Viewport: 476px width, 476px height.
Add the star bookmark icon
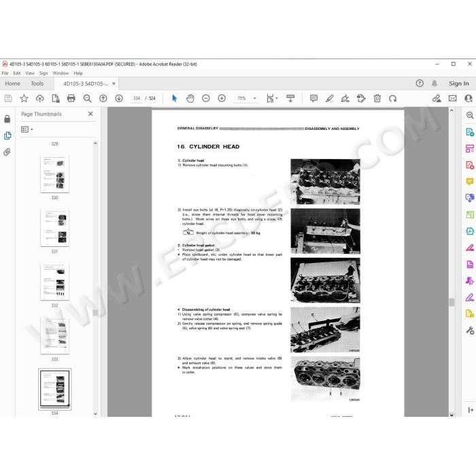[24, 99]
